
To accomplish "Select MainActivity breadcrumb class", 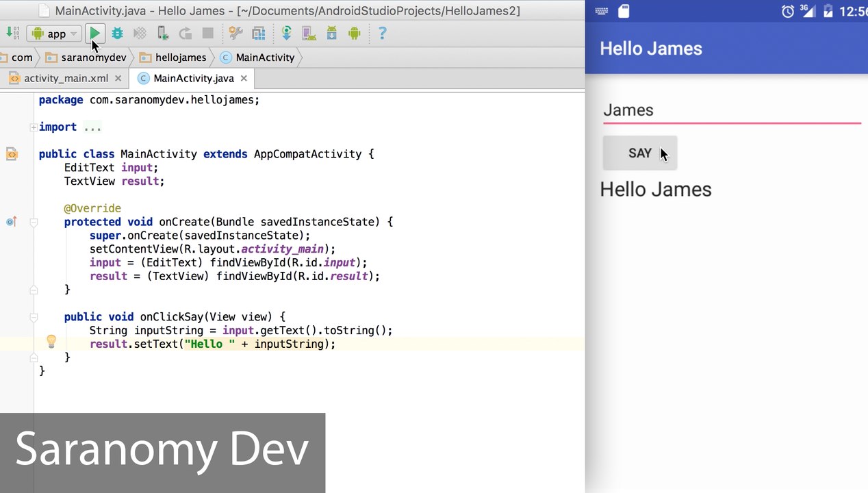I will (x=257, y=58).
